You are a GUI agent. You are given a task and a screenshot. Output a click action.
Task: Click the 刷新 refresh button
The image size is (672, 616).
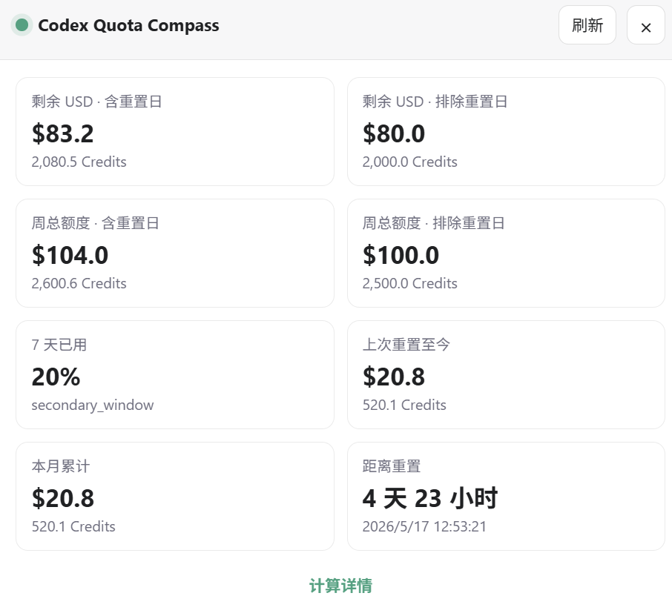587,25
